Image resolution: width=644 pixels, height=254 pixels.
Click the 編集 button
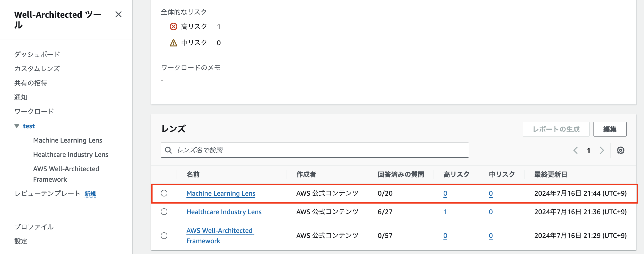point(610,129)
